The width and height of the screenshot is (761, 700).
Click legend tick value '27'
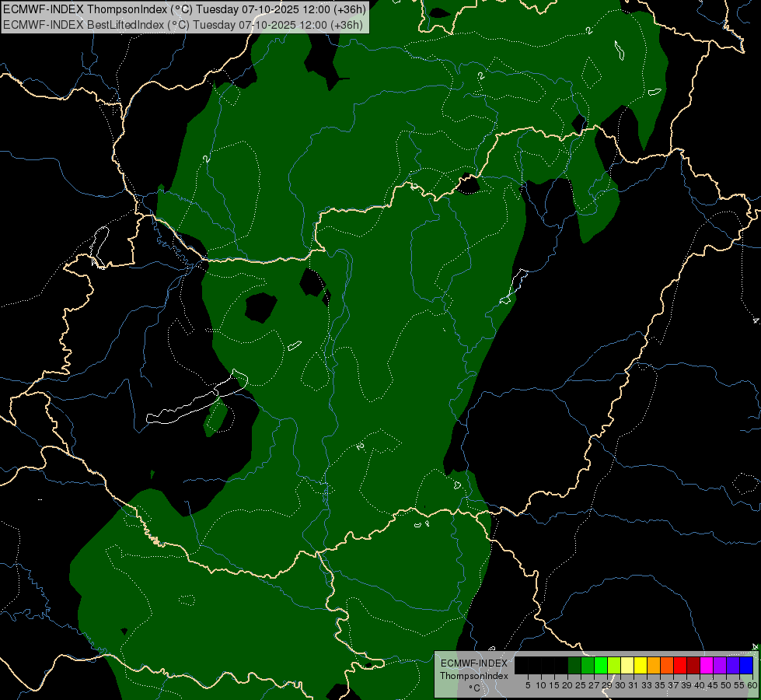(x=594, y=685)
